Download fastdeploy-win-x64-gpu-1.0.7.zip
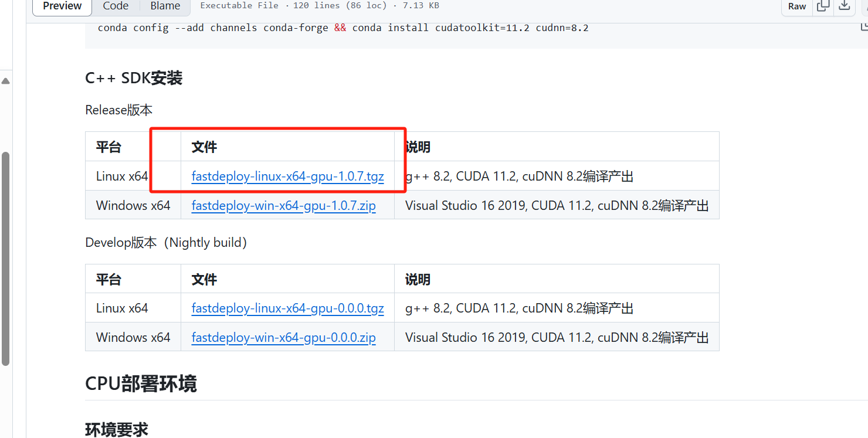This screenshot has height=438, width=868. click(x=283, y=205)
